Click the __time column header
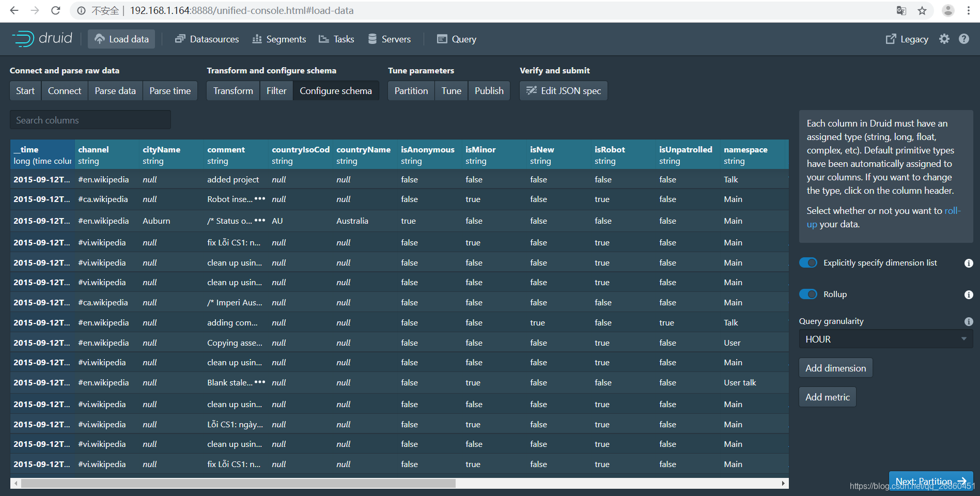Viewport: 980px width, 496px height. pos(42,155)
